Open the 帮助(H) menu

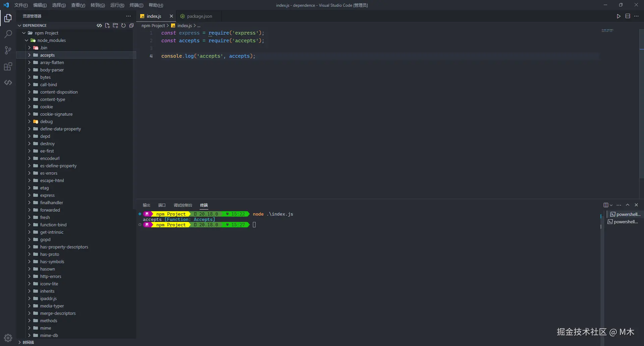(156, 5)
